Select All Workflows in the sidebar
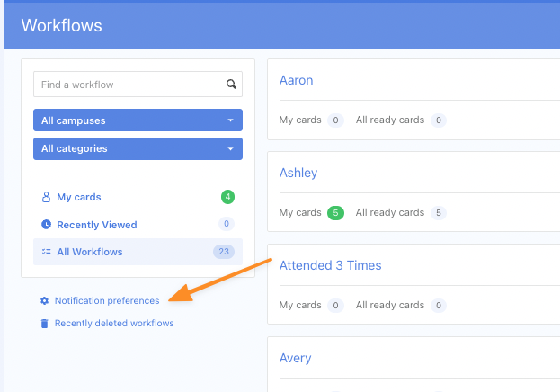Screen dimensions: 560x392 click(138, 252)
